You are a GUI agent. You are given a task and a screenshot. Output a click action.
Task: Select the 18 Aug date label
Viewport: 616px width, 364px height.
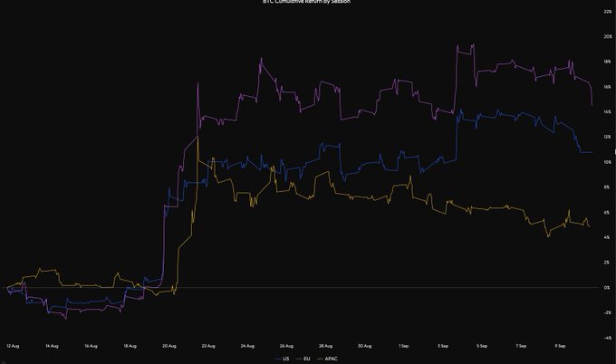tap(130, 346)
